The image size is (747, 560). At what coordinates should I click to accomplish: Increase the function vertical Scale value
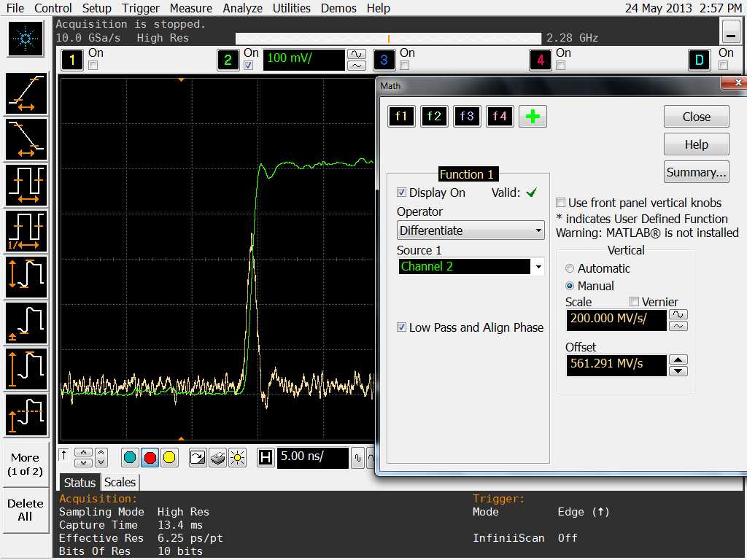[x=678, y=315]
